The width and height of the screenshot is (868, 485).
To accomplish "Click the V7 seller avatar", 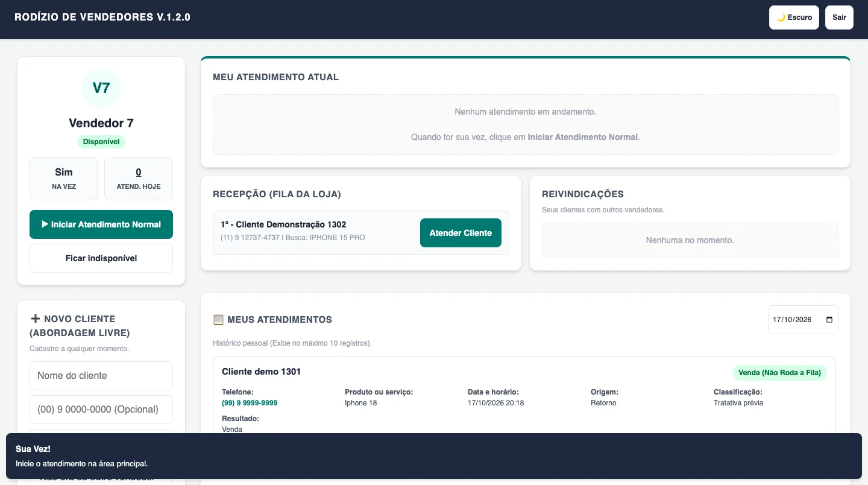I will 101,88.
